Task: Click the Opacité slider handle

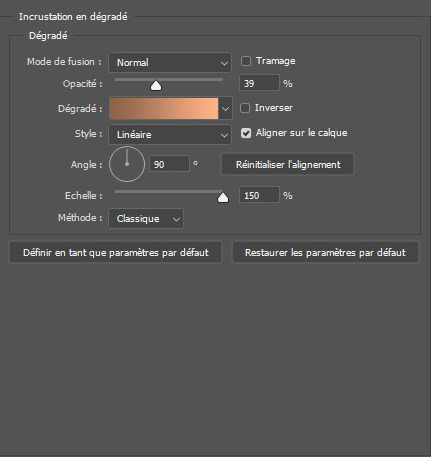Action: tap(156, 86)
